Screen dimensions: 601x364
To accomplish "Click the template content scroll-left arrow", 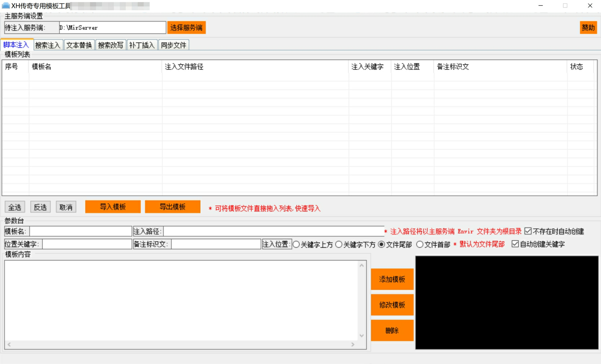I will click(x=9, y=345).
